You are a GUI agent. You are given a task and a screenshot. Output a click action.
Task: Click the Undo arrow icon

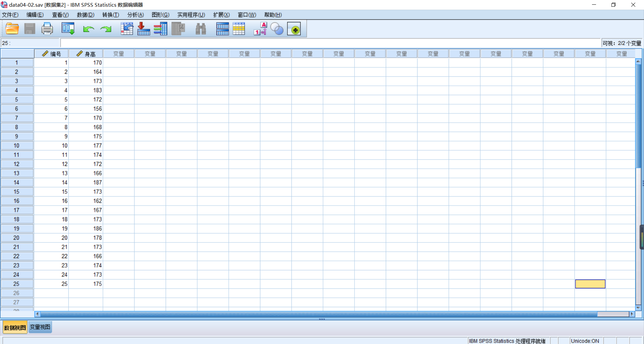89,29
